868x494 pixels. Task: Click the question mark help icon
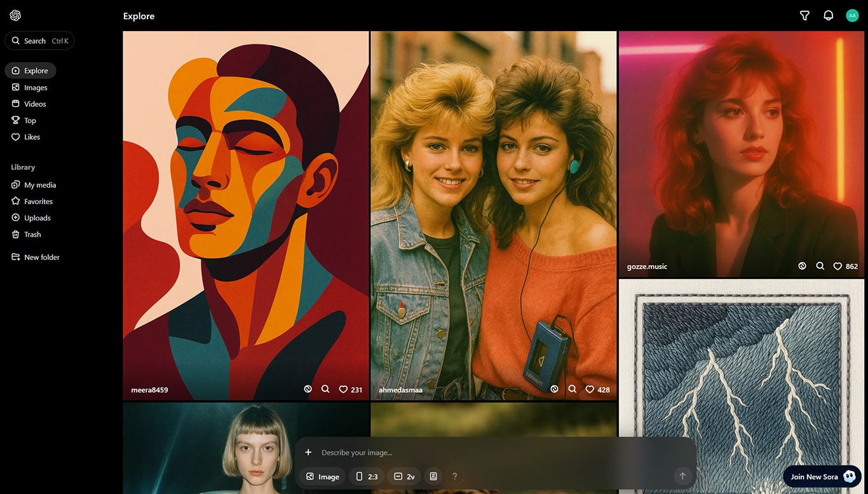click(454, 476)
